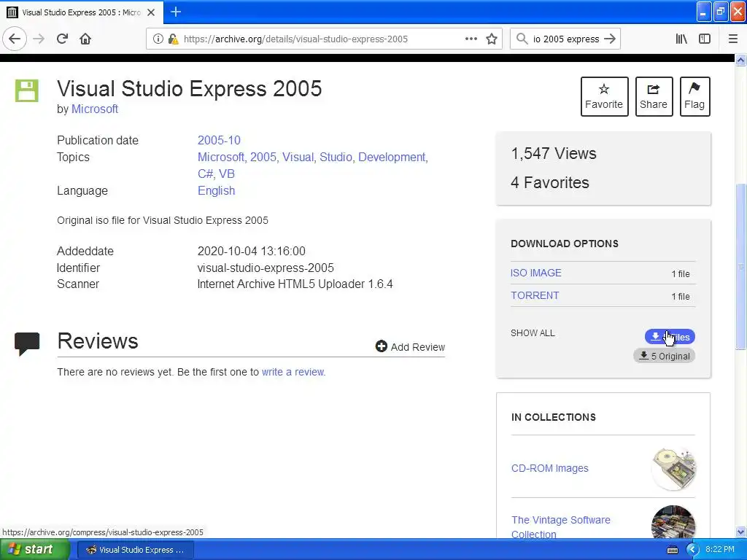The width and height of the screenshot is (747, 560).
Task: Click the scrollbar down arrow
Action: coord(741,532)
